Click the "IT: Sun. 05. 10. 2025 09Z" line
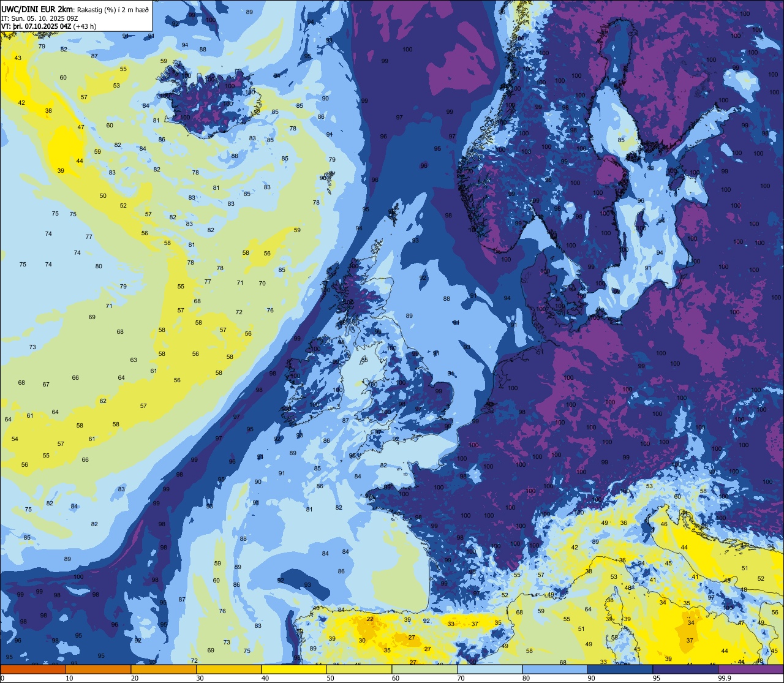Viewport: 784px width, 683px height. click(40, 18)
